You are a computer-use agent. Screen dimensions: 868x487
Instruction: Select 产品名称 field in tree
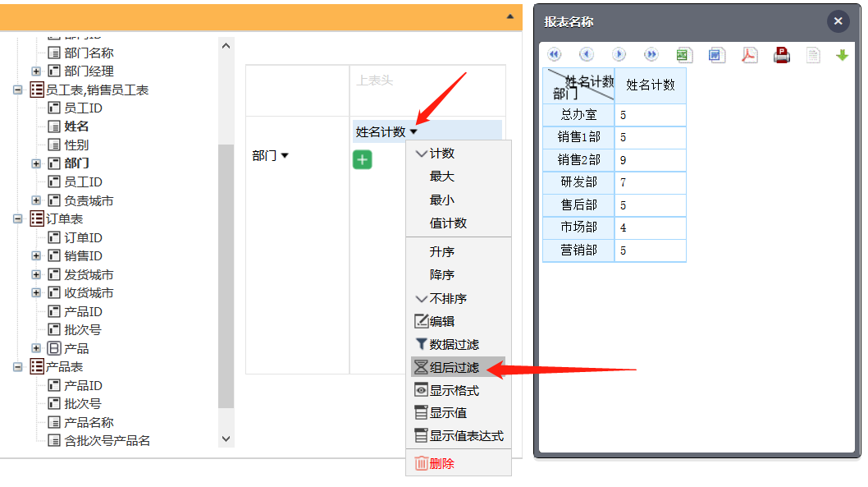coord(89,423)
